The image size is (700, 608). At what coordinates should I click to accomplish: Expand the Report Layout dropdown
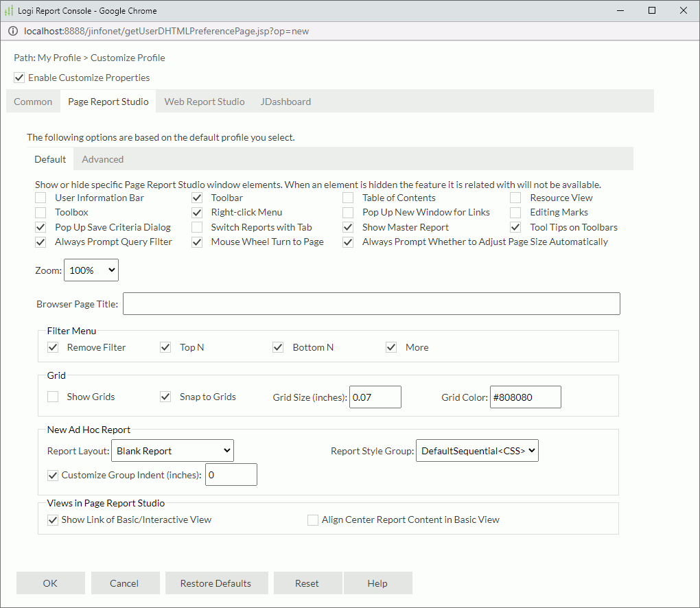[172, 451]
